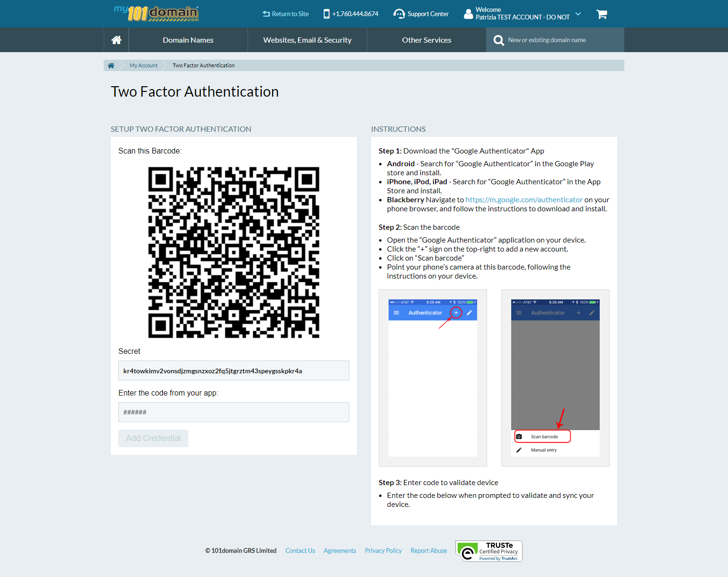The height and width of the screenshot is (577, 728).
Task: Click the Add Credential button
Action: point(153,438)
